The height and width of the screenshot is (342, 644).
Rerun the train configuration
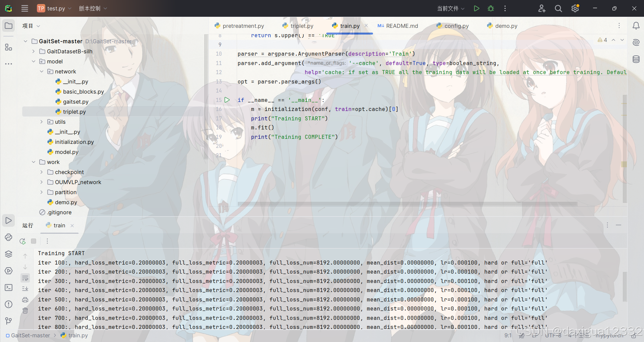23,241
